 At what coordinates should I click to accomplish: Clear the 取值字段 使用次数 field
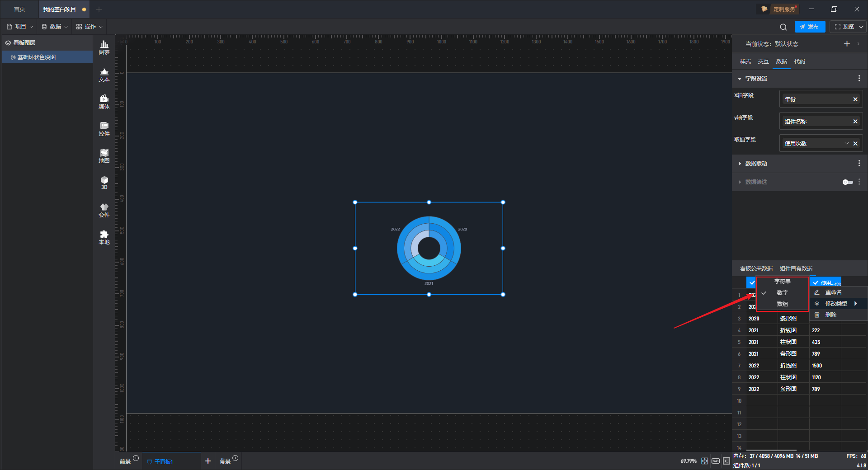coord(855,143)
